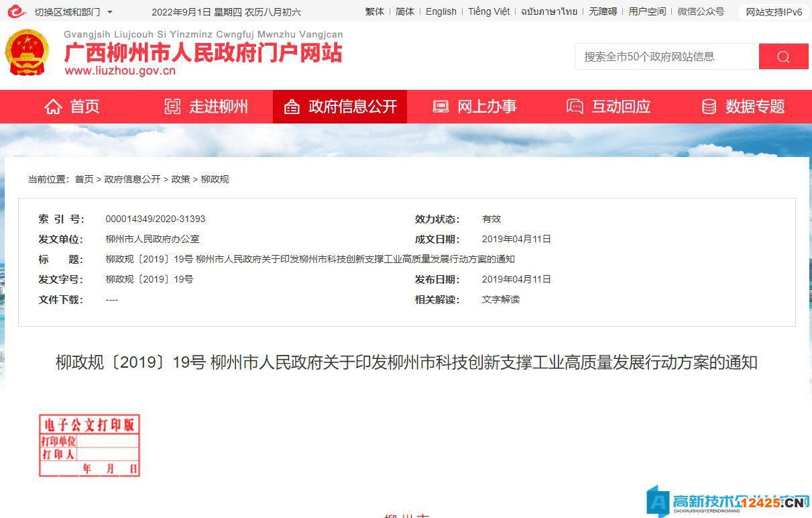Click the 网站支持IPv6 badge

774,12
